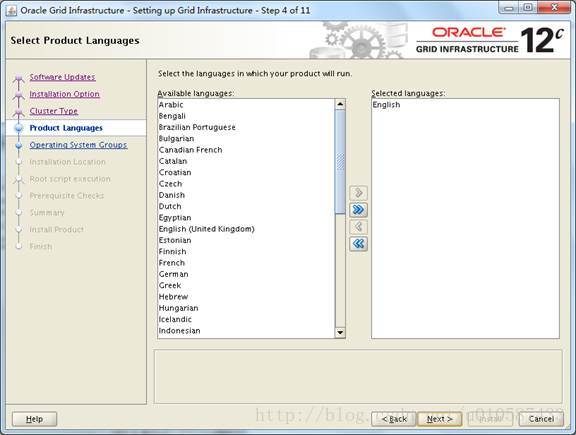
Task: Open the Software Updates step
Action: click(62, 77)
